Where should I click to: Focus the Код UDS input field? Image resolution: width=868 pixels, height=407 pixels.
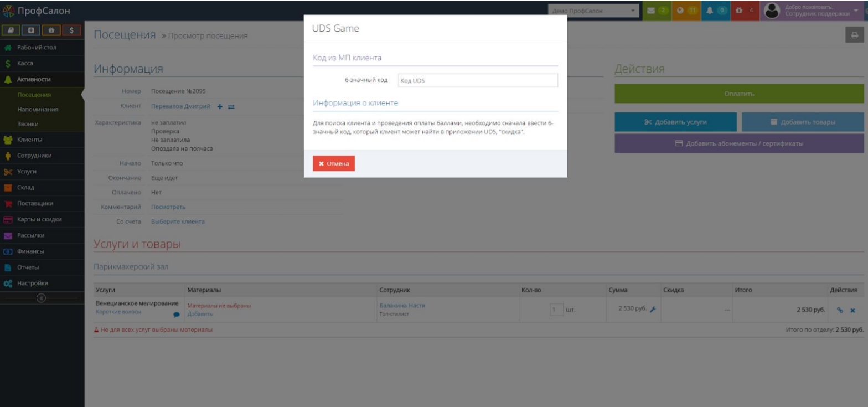pos(478,81)
